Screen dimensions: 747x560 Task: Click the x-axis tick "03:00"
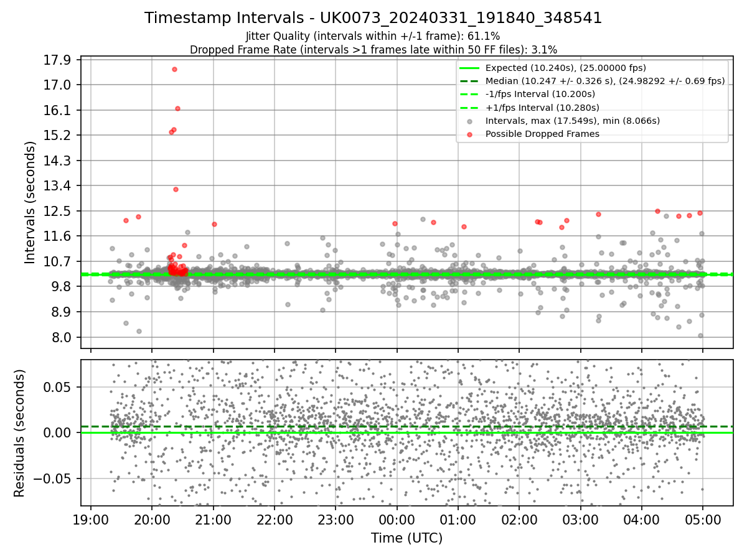point(581,519)
